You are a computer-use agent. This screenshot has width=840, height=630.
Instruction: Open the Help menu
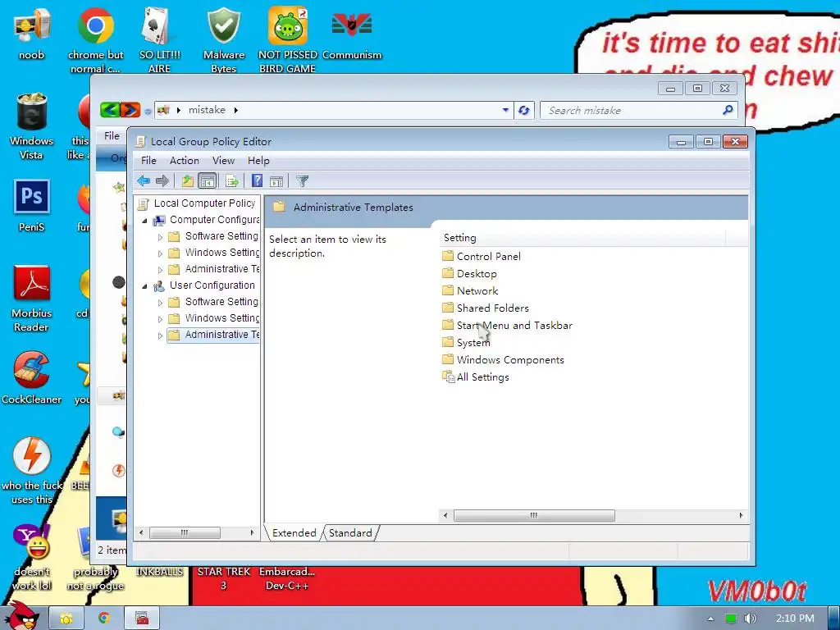click(258, 160)
